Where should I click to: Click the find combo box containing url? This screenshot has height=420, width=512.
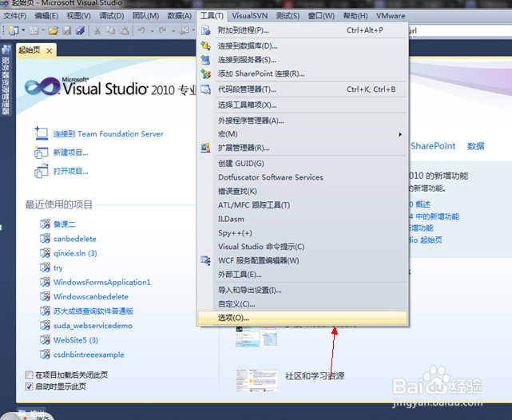coord(460,31)
